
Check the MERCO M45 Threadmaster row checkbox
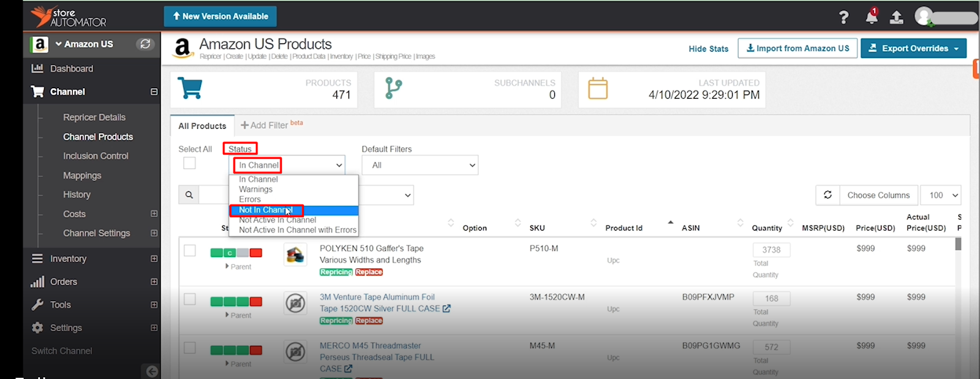click(190, 348)
